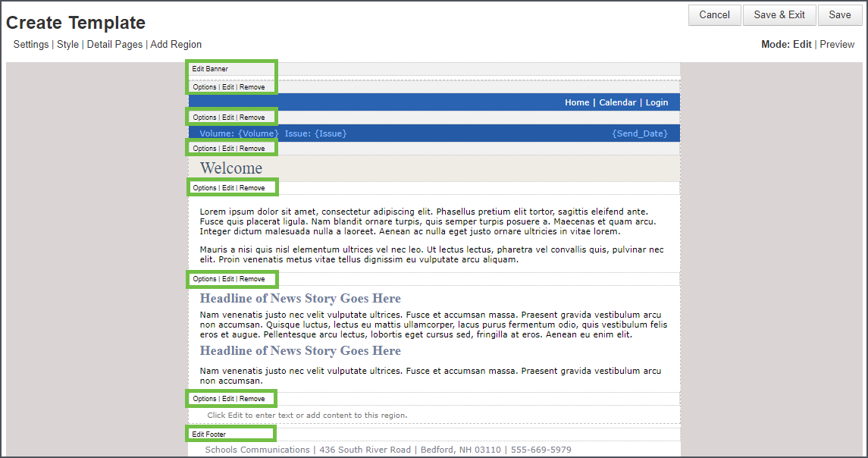This screenshot has width=868, height=458.
Task: Click the Calendar link in the blue bar
Action: (618, 102)
